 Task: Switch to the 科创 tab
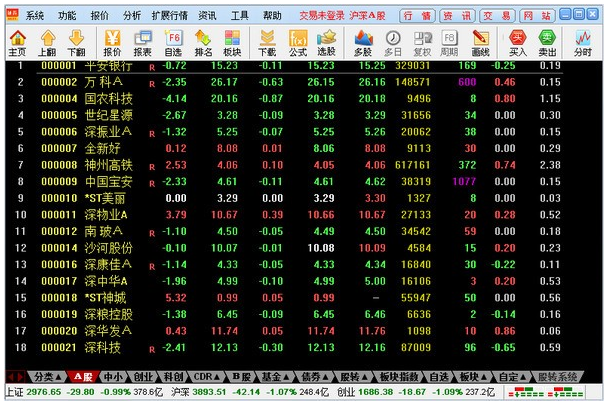pos(173,376)
